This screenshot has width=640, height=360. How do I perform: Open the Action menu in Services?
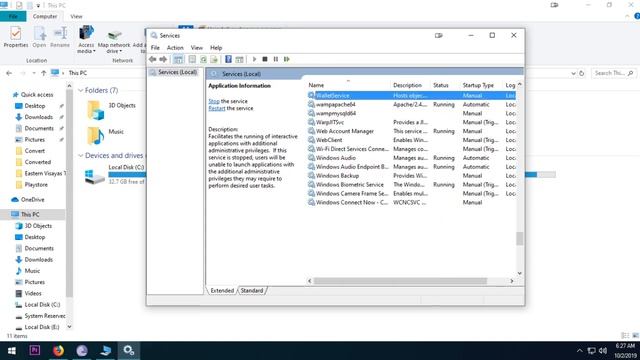pos(175,48)
